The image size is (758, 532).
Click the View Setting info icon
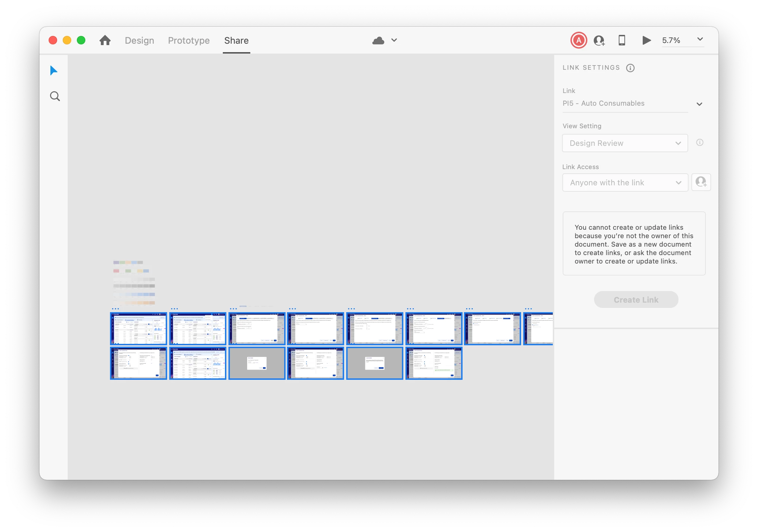coord(700,142)
